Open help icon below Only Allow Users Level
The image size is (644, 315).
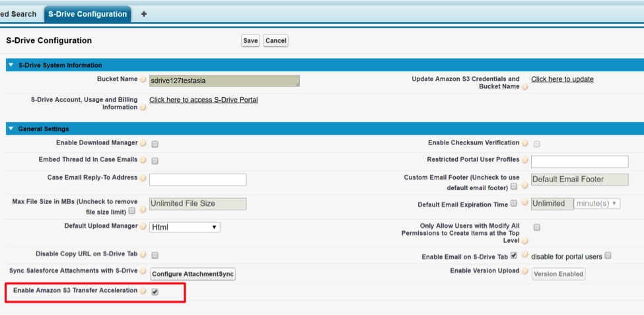524,241
